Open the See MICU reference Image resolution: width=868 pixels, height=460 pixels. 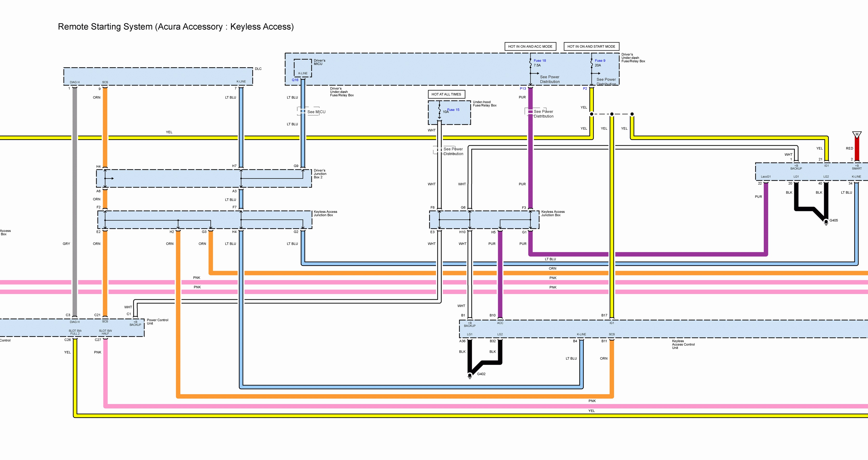pos(316,112)
